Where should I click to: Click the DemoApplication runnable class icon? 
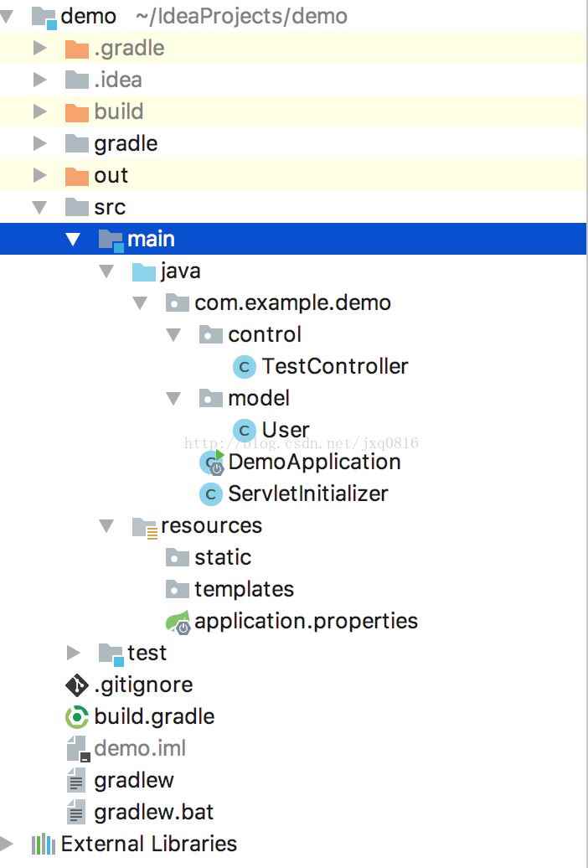click(x=212, y=462)
